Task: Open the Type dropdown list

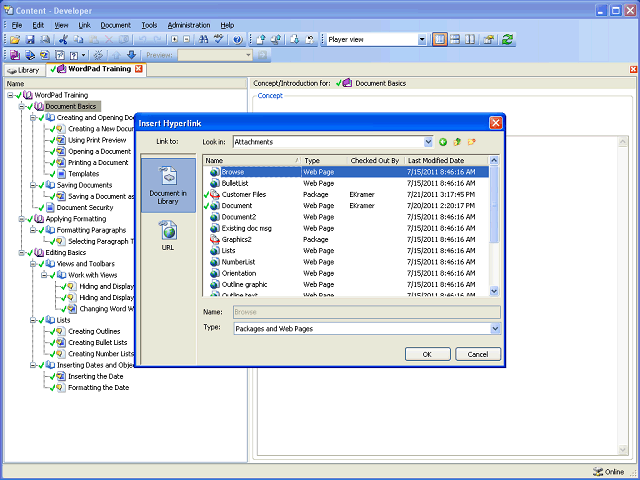Action: pos(495,328)
